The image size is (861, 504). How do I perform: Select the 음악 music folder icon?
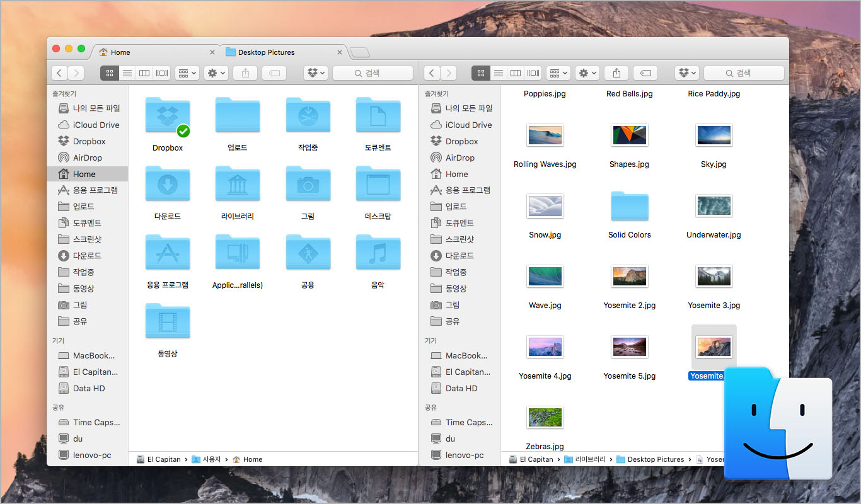point(378,252)
